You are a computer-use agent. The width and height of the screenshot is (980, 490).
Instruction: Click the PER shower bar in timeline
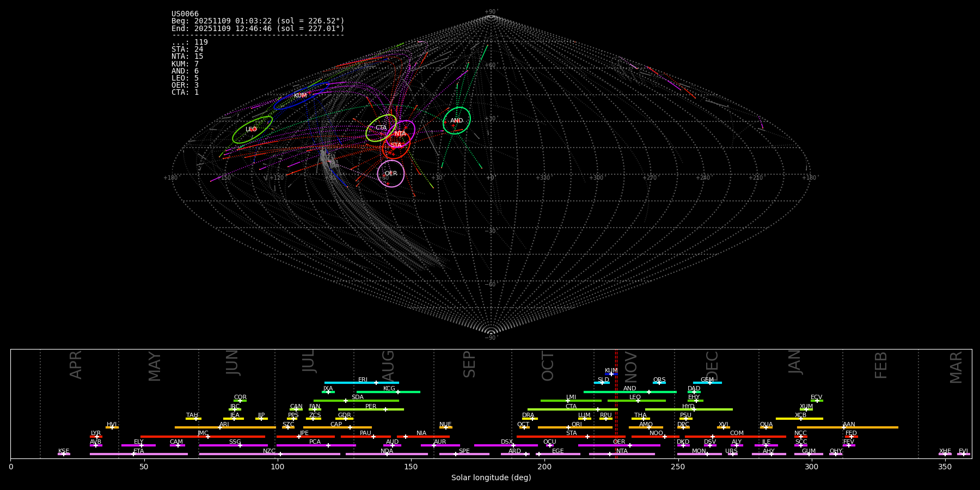[x=371, y=409]
